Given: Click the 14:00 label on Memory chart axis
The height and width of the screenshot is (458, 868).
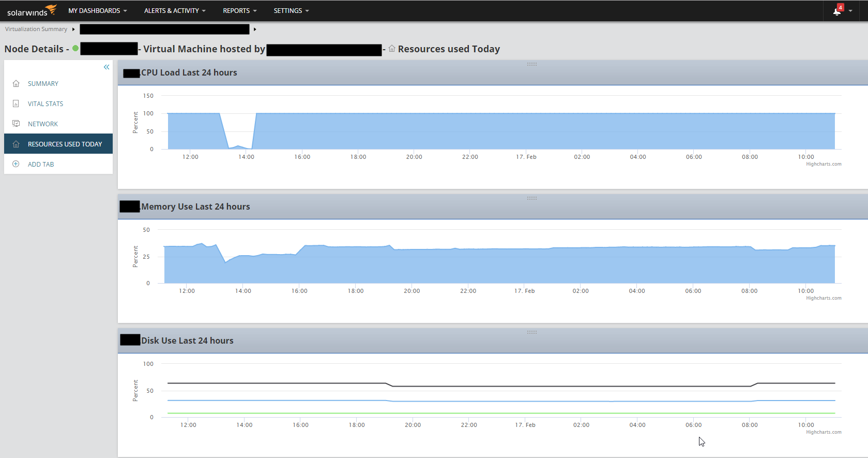Looking at the screenshot, I should [243, 291].
